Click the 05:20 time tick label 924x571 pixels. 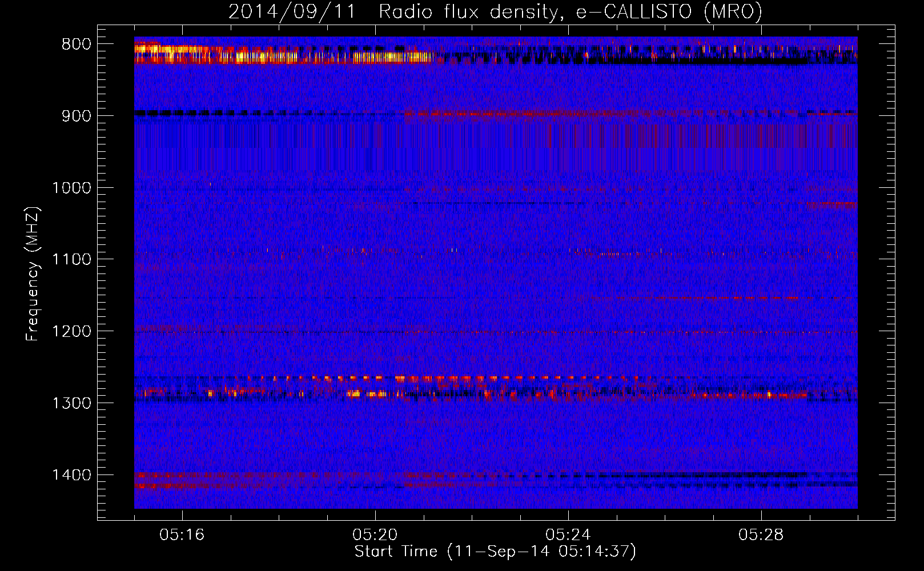click(x=375, y=535)
